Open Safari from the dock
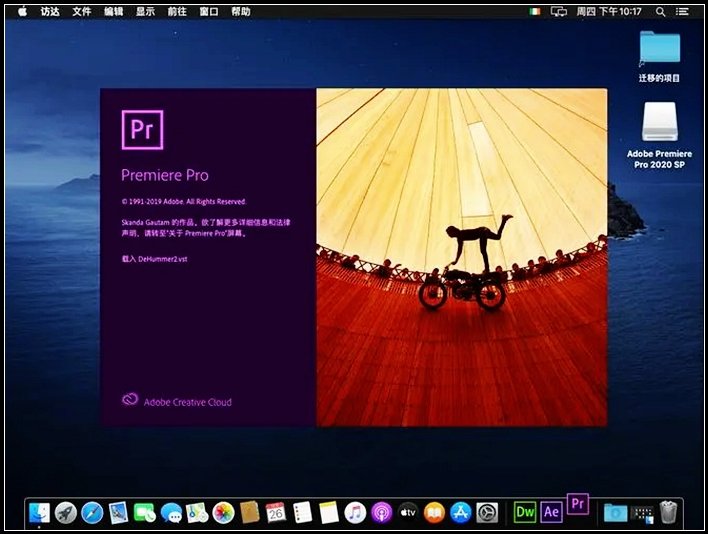708x534 pixels. (x=92, y=513)
